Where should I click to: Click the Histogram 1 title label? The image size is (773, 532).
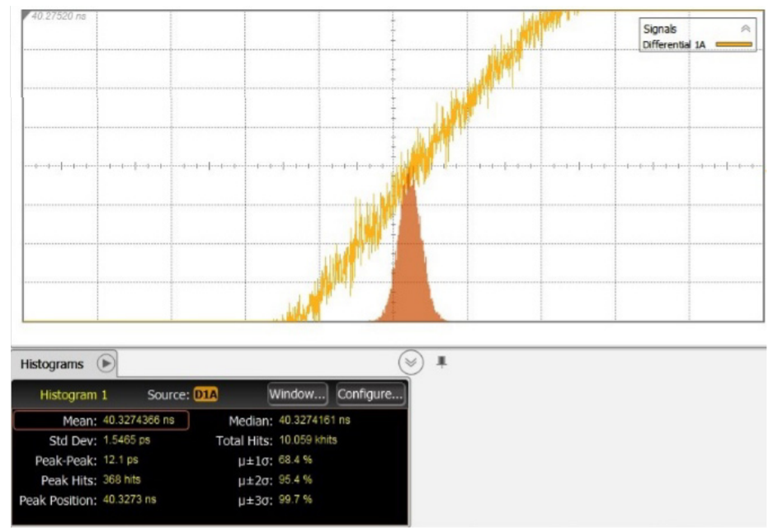coord(73,395)
